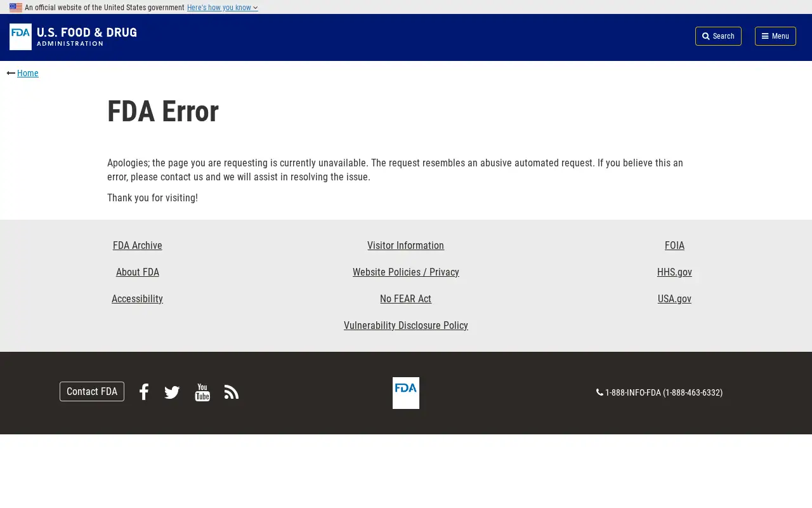Open the HHS.gov link
The image size is (812, 508).
coord(674,272)
